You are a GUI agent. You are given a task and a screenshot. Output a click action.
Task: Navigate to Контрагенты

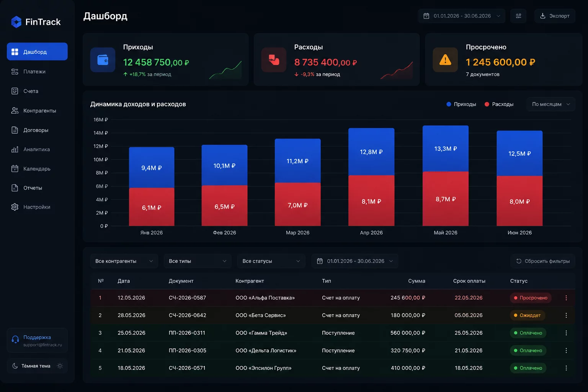(37, 111)
